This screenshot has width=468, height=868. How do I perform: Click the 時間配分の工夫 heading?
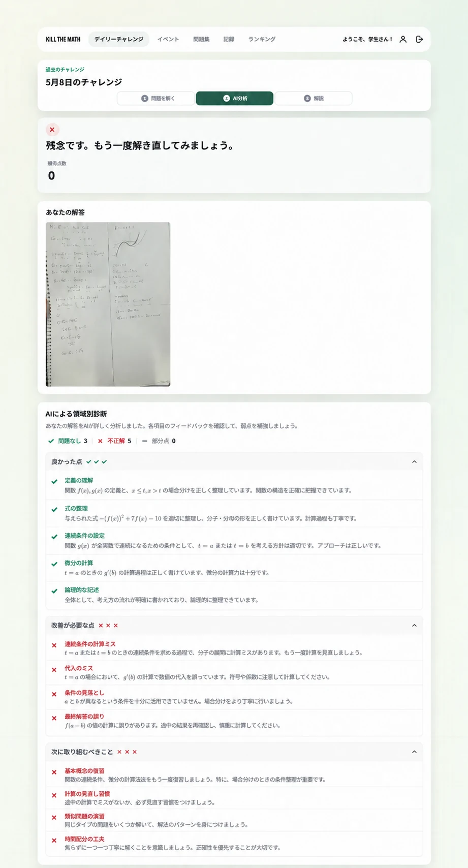point(84,839)
